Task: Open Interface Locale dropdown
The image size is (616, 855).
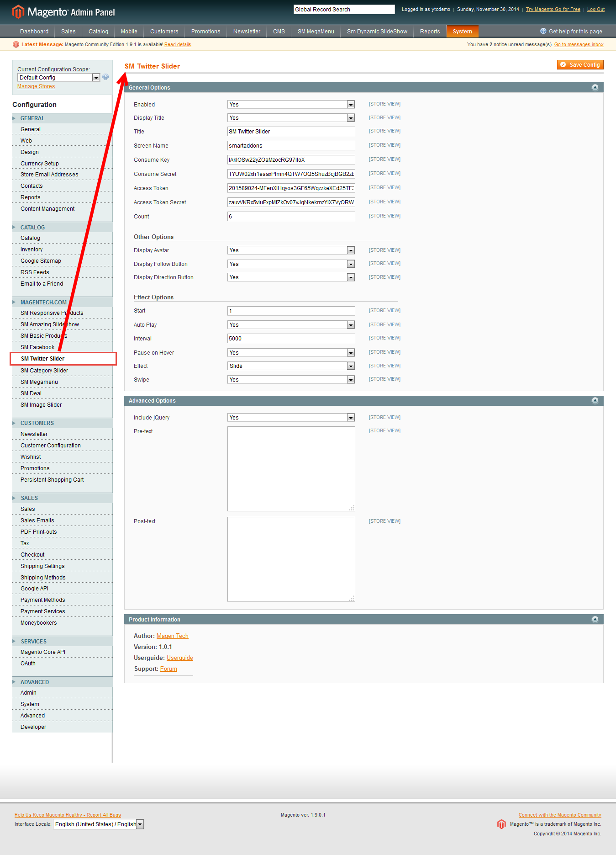Action: (x=99, y=824)
